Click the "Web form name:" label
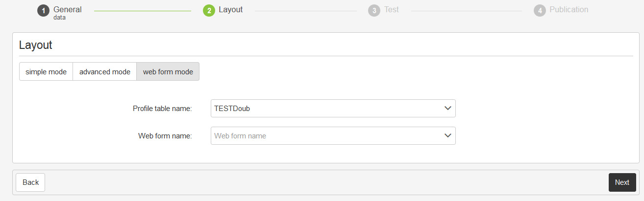 pos(165,136)
